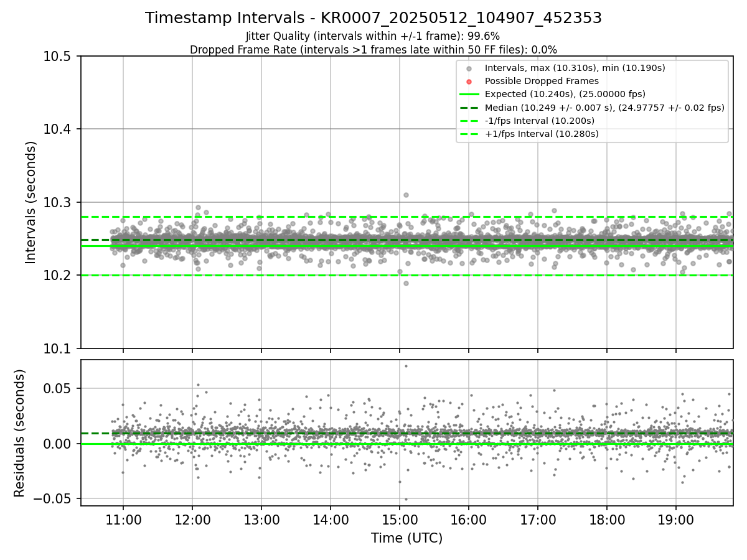This screenshot has height=560, width=747.
Task: Click the highest residual outlier point above 0.05
Action: (x=406, y=366)
